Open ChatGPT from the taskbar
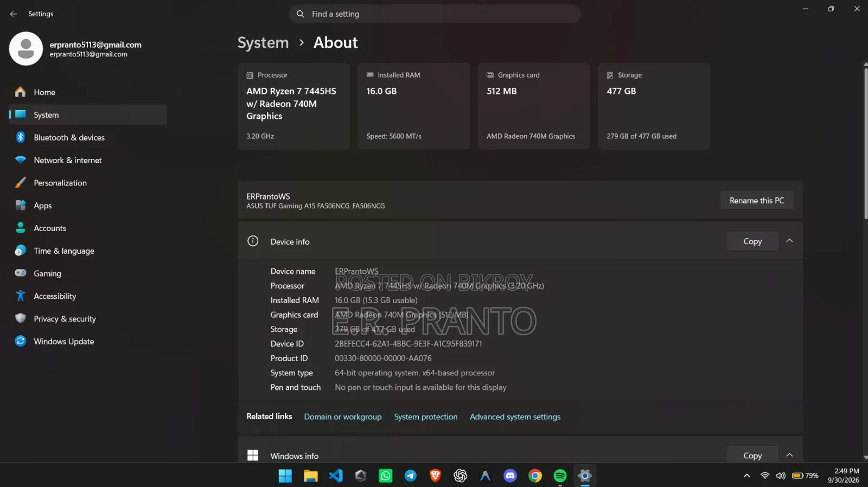Image resolution: width=868 pixels, height=487 pixels. point(461,476)
